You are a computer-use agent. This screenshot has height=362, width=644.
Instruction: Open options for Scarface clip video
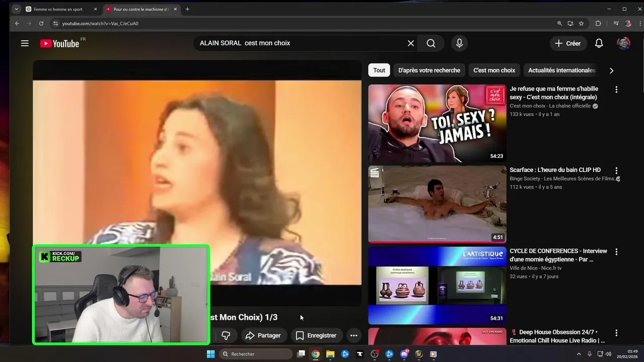[x=616, y=170]
